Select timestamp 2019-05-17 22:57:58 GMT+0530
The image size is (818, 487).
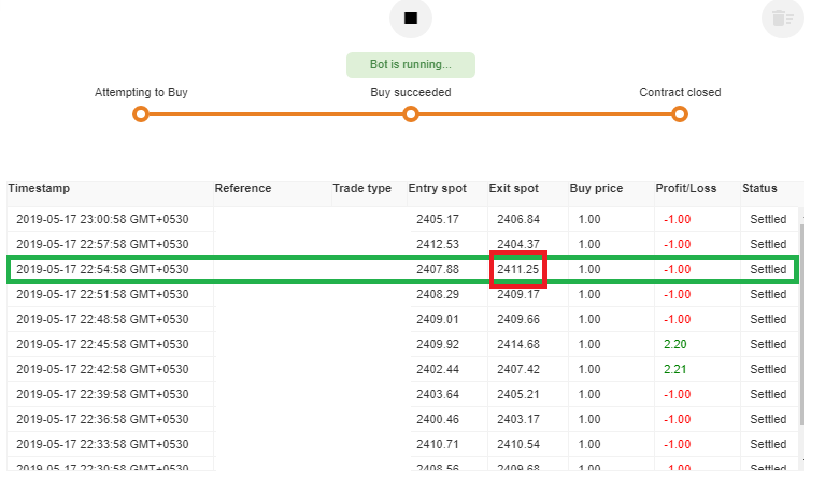pyautogui.click(x=102, y=244)
